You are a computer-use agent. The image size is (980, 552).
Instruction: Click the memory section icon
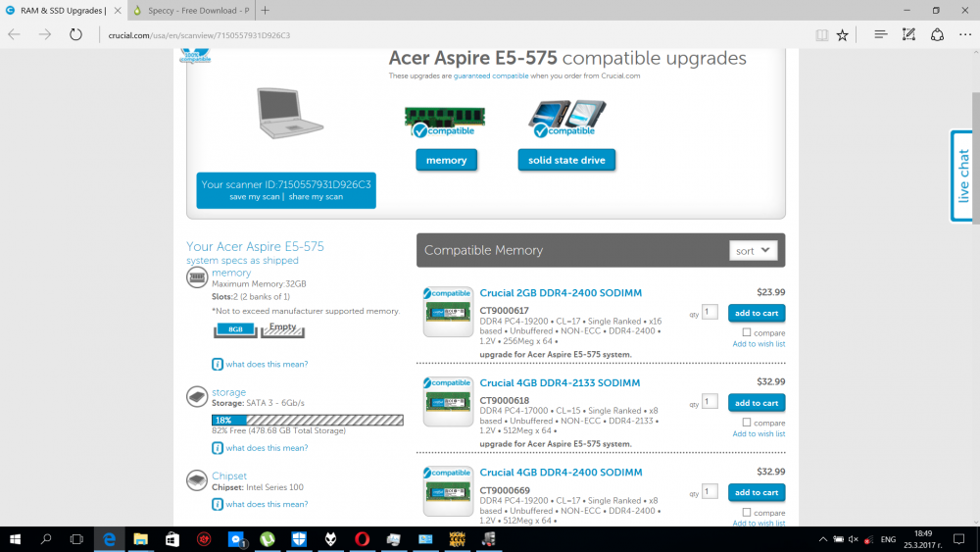(x=197, y=276)
